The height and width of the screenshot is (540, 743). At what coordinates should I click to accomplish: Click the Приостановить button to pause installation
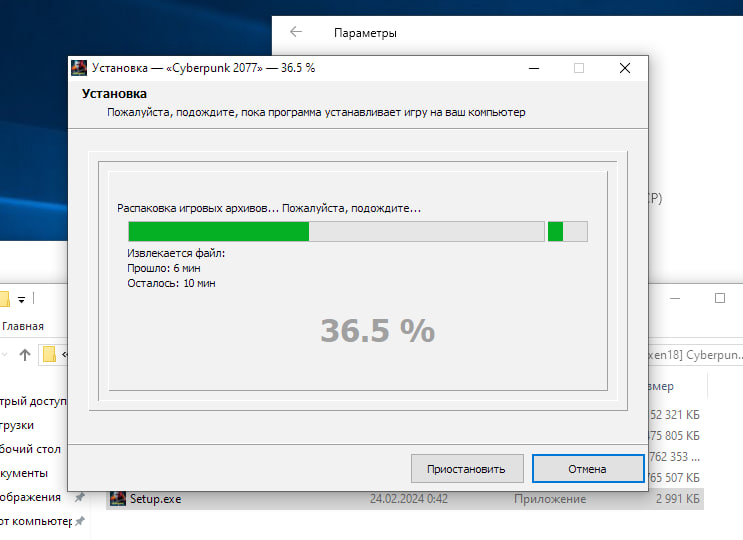click(x=467, y=469)
